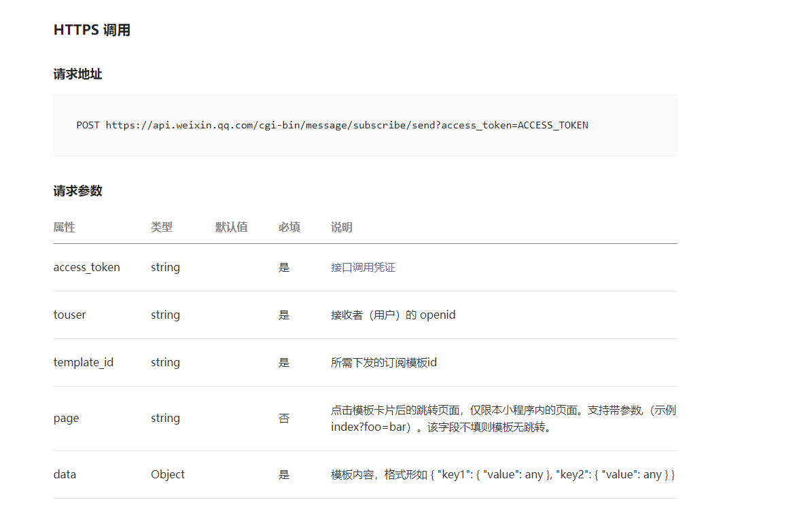Click the 接收者（用户）的 openid description

pos(393,315)
